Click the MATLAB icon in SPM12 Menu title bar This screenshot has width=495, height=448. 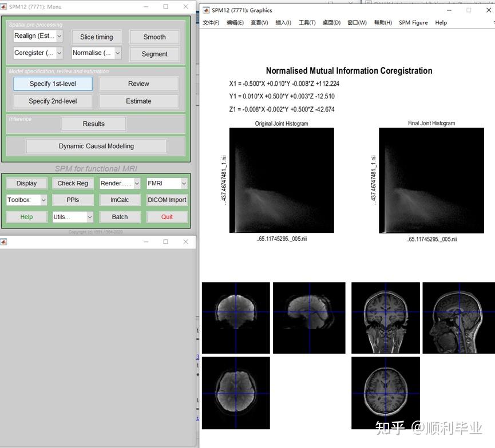point(5,7)
